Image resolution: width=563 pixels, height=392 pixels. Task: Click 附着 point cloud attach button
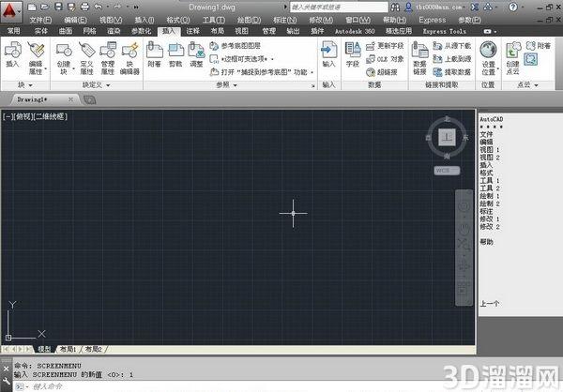click(539, 46)
